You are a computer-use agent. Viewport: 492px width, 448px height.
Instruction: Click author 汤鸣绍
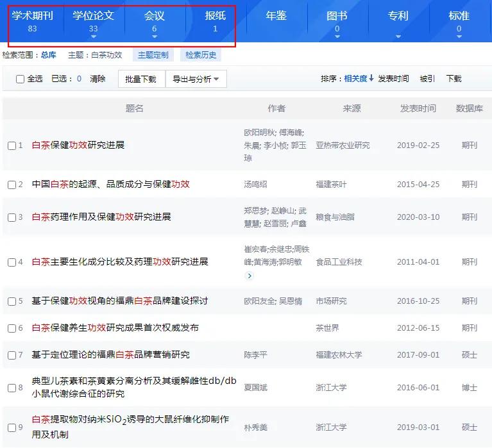(255, 185)
